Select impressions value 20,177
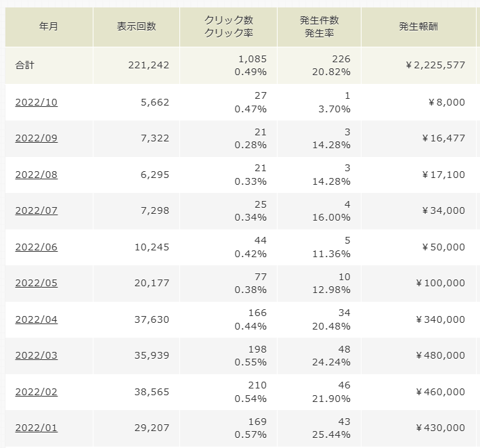480x448 pixels. (152, 283)
